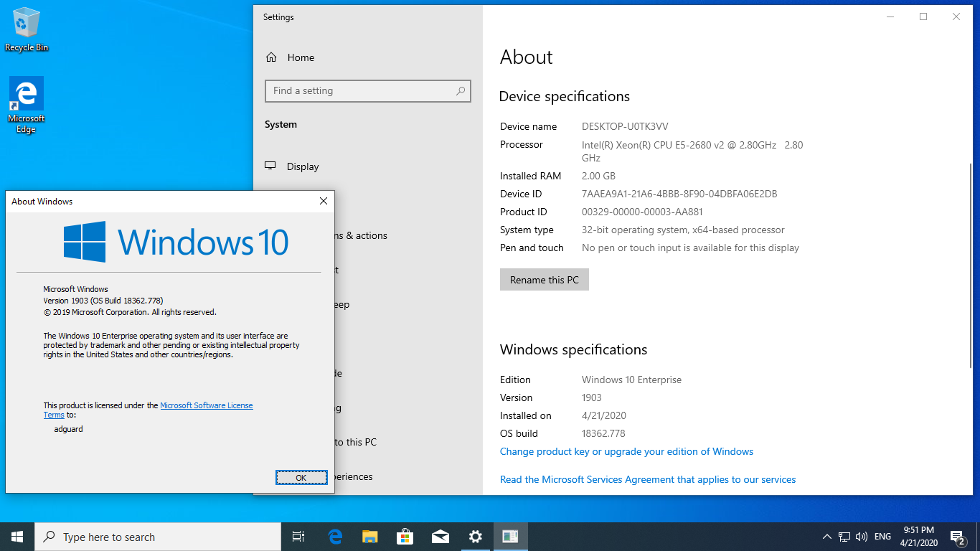Open the Microsoft Services Agreement link
The image size is (980, 551).
[x=648, y=479]
